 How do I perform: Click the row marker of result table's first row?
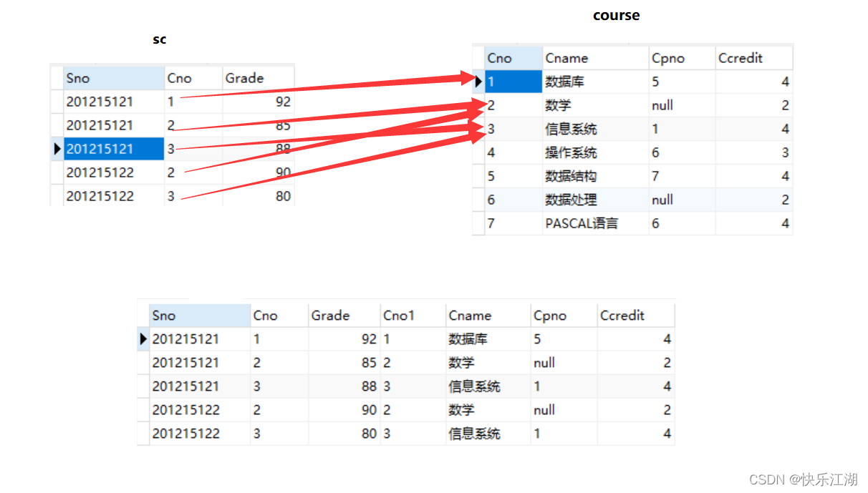point(143,339)
